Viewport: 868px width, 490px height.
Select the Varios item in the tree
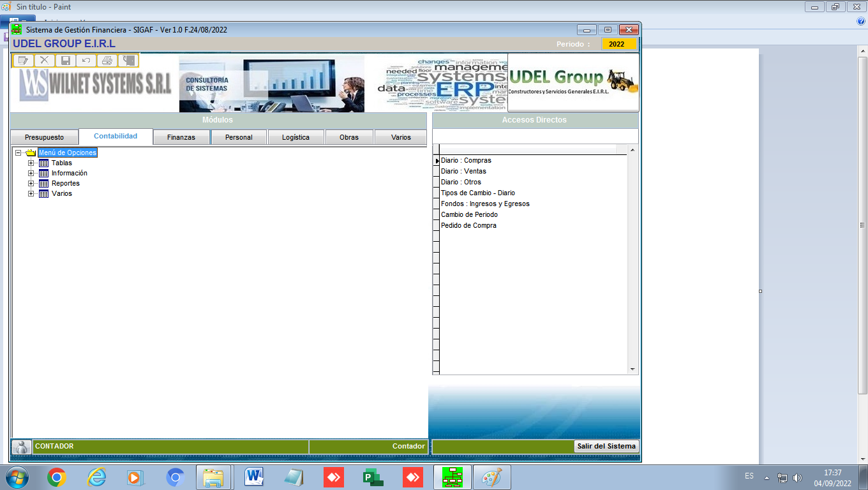(x=62, y=194)
